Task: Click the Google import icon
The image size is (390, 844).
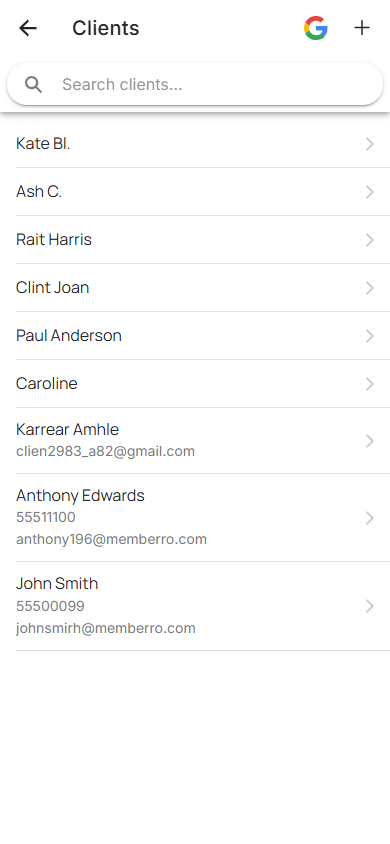Action: (x=316, y=28)
